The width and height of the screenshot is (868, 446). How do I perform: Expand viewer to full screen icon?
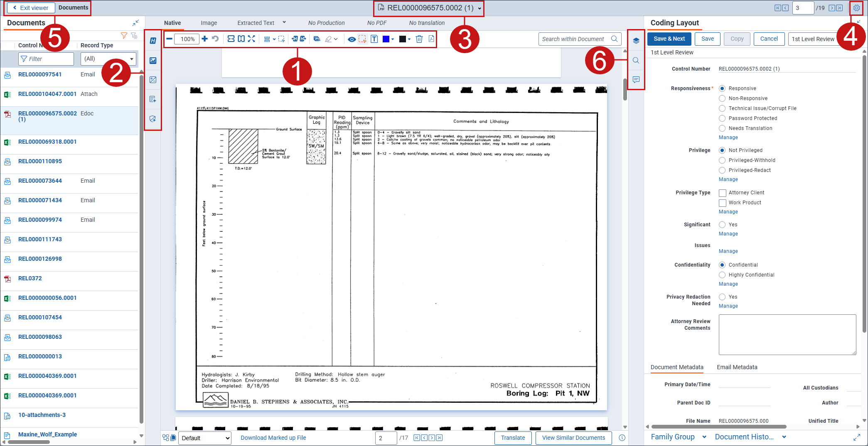point(251,39)
